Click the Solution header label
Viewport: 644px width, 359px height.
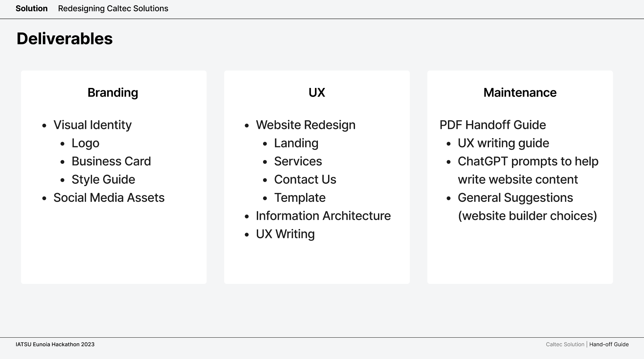(x=32, y=9)
